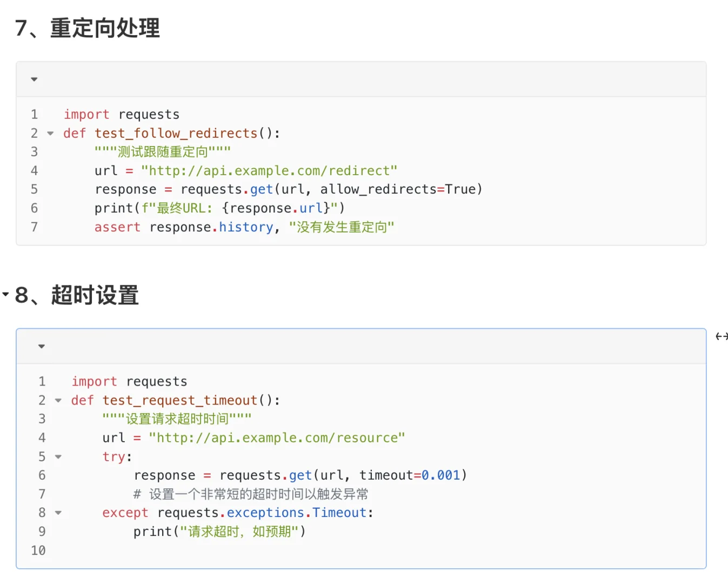This screenshot has width=728, height=584.
Task: Click the 测试跟随重定向 docstring line
Action: [163, 152]
